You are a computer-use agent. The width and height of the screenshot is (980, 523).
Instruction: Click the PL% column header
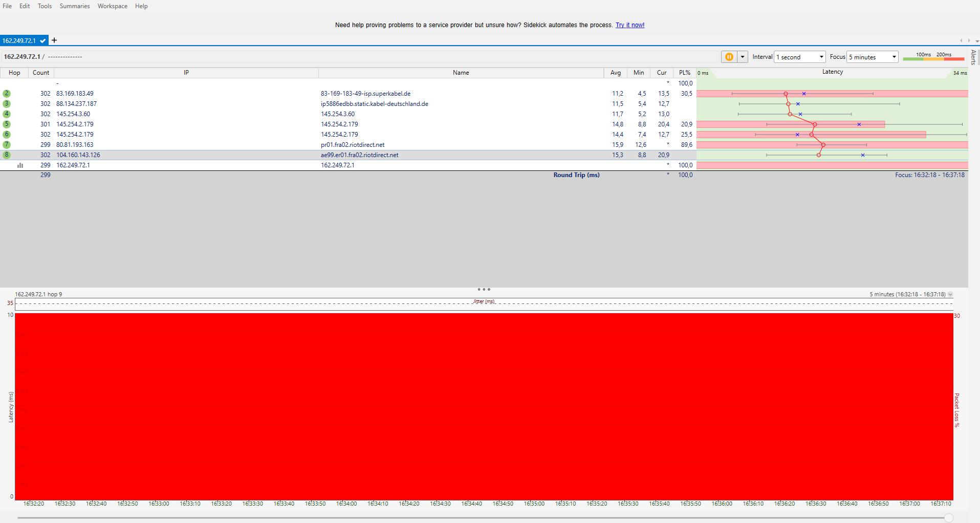tap(685, 73)
